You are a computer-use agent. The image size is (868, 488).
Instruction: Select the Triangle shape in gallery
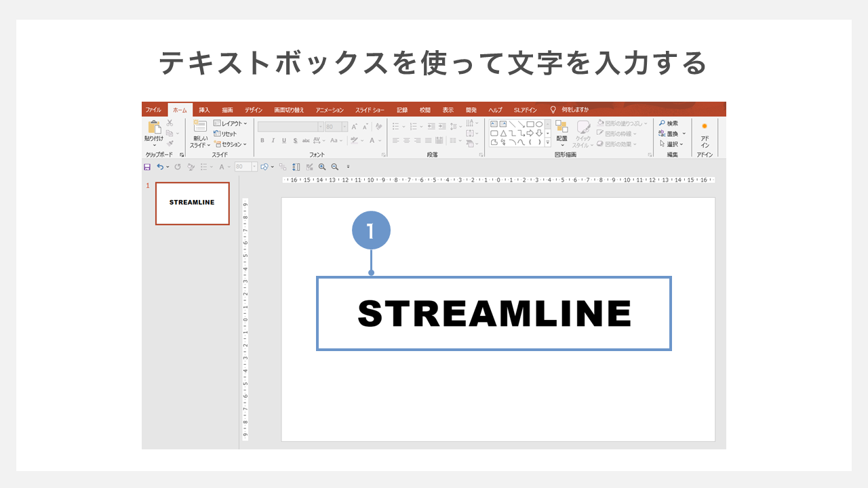503,134
